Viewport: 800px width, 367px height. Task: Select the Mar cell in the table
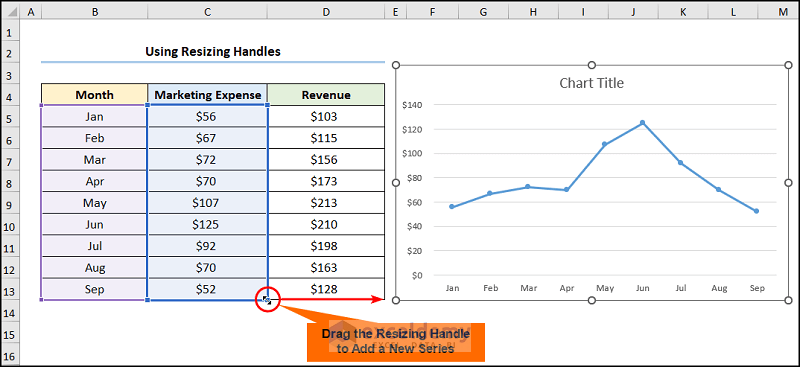[94, 160]
